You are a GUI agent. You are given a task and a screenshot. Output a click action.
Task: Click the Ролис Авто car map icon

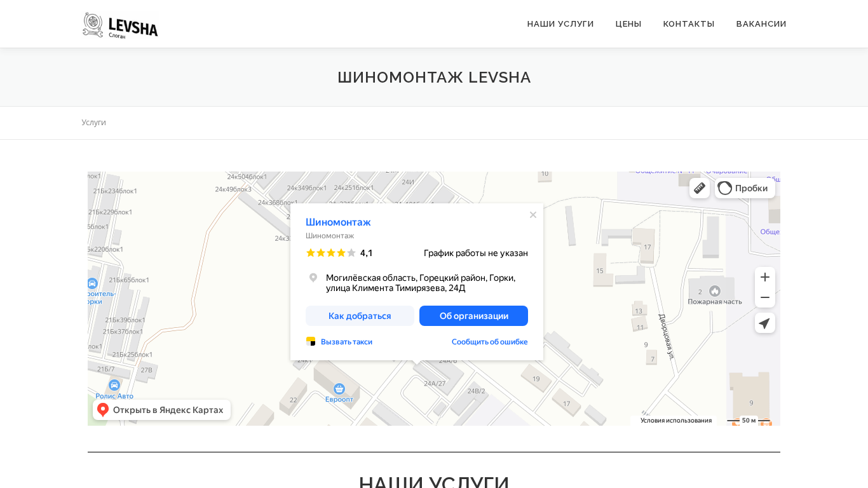tap(114, 385)
